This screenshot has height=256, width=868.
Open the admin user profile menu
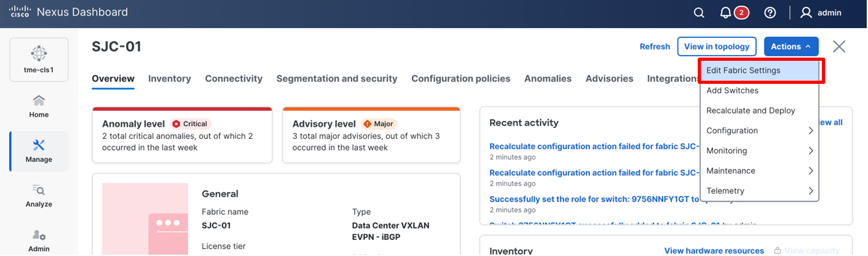coord(821,13)
